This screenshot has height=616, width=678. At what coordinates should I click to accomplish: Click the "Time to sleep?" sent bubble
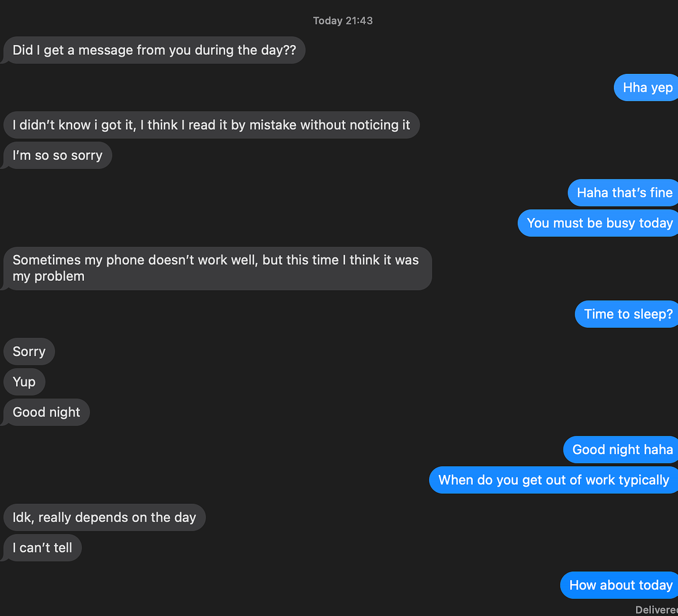tap(627, 314)
